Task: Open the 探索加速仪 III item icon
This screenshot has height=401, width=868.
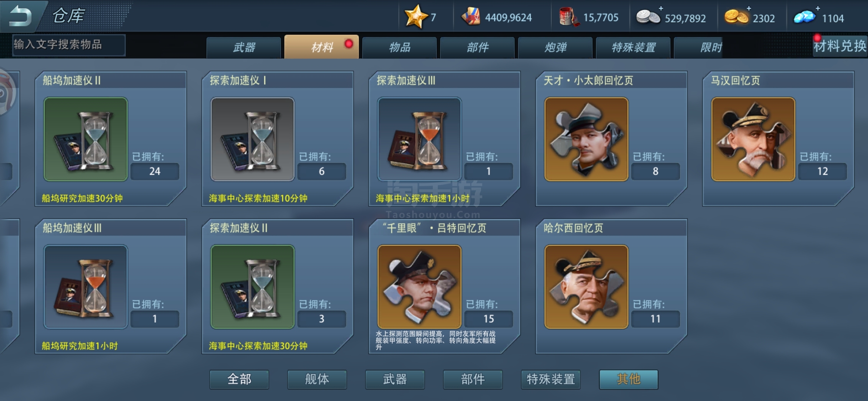Action: pyautogui.click(x=420, y=139)
